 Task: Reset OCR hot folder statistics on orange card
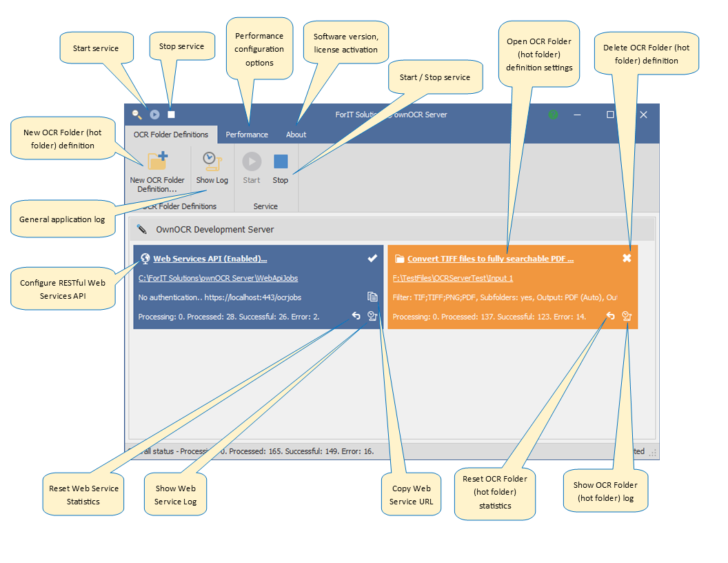coord(611,316)
